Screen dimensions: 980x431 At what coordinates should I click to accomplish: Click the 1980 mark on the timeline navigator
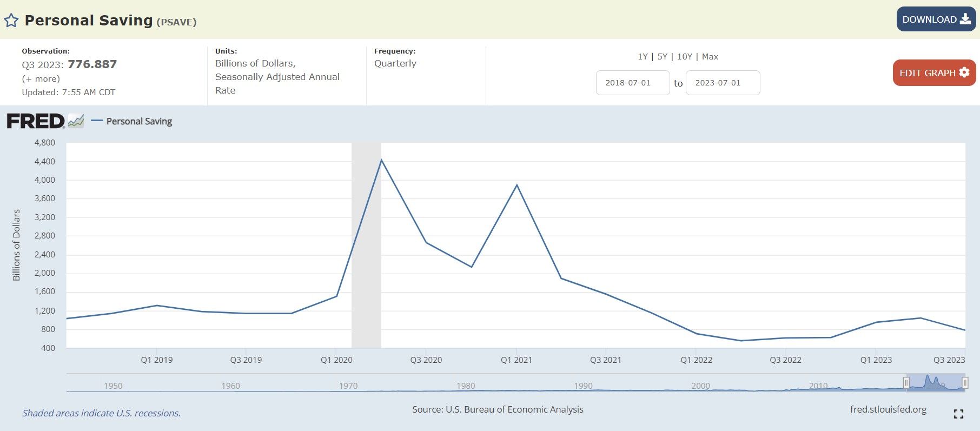[x=466, y=386]
